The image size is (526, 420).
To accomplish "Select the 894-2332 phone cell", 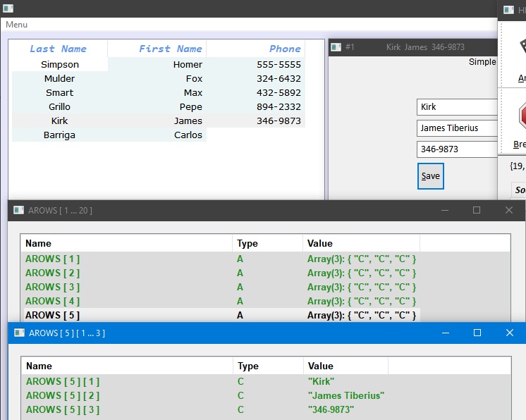I will tap(256, 106).
